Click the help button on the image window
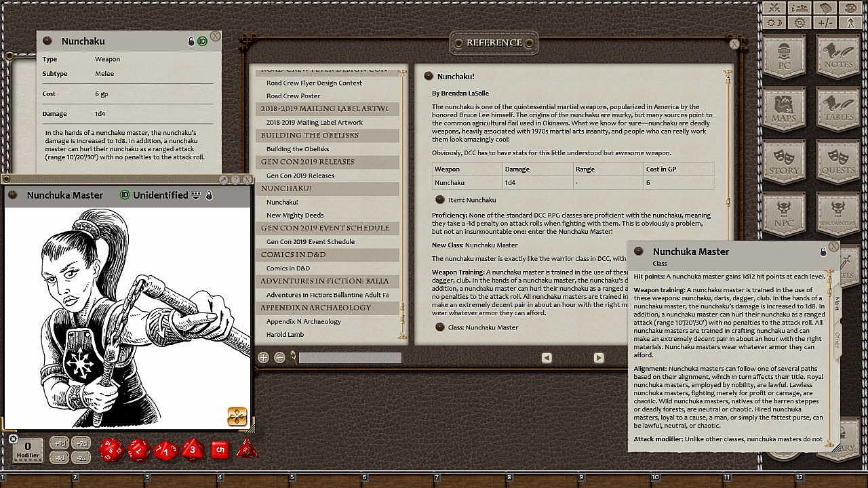 pos(235,180)
